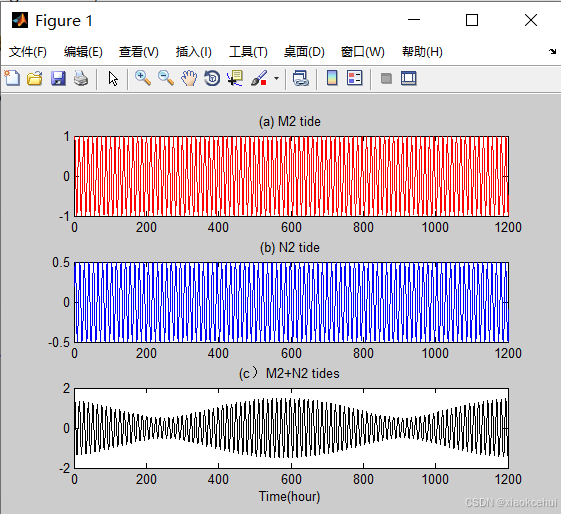The height and width of the screenshot is (514, 561).
Task: Open the 帮助(H) menu
Action: click(x=422, y=52)
